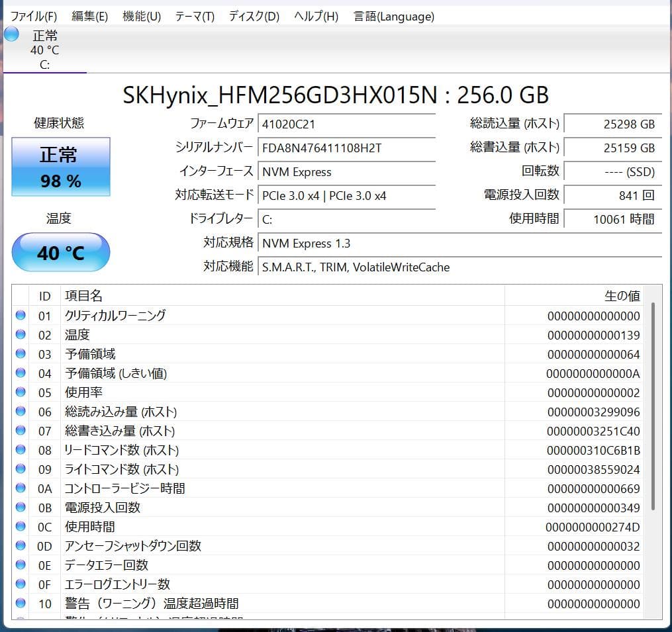This screenshot has height=632, width=672.
Task: Click the status dot beside 予備領域
Action: coord(20,353)
